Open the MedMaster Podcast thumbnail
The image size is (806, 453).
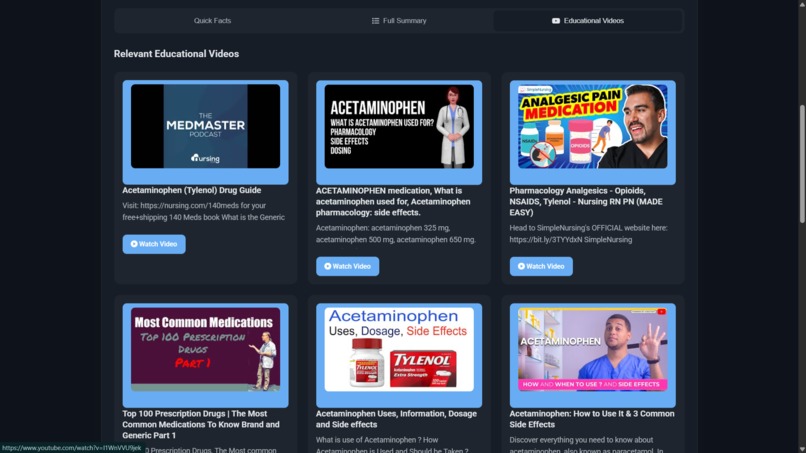click(206, 126)
